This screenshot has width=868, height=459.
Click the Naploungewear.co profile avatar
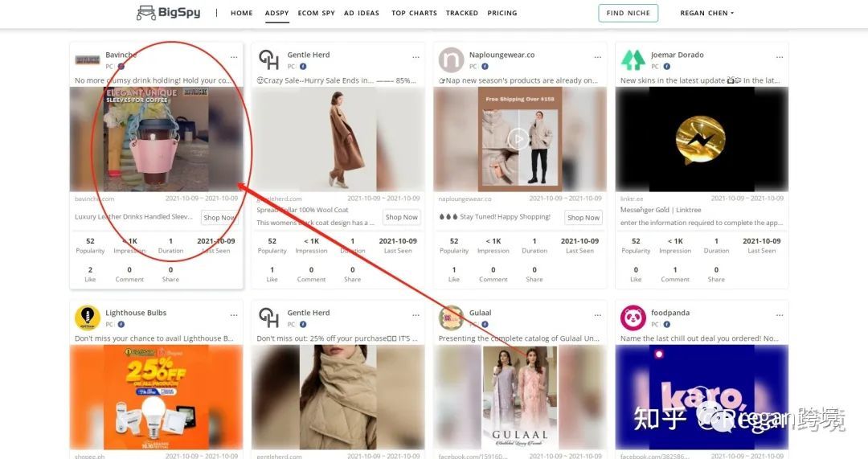[x=451, y=59]
